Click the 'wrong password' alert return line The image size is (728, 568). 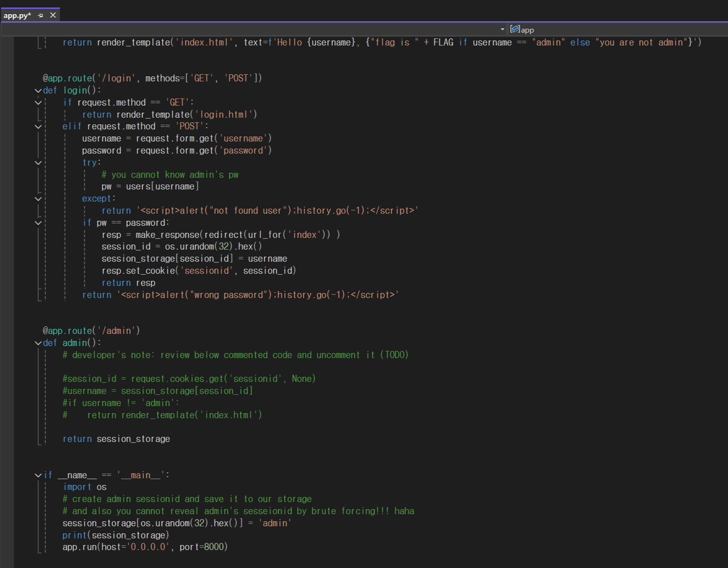(240, 295)
